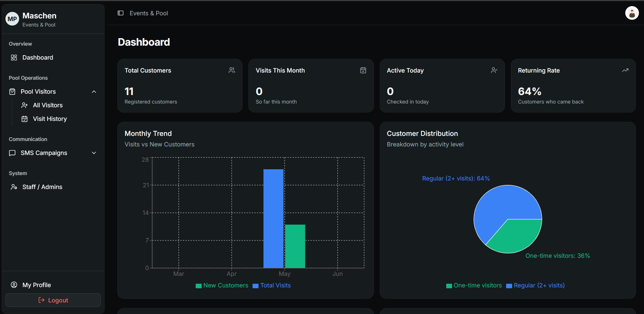Click the Visits This Month calendar icon
This screenshot has width=644, height=314.
click(x=363, y=70)
